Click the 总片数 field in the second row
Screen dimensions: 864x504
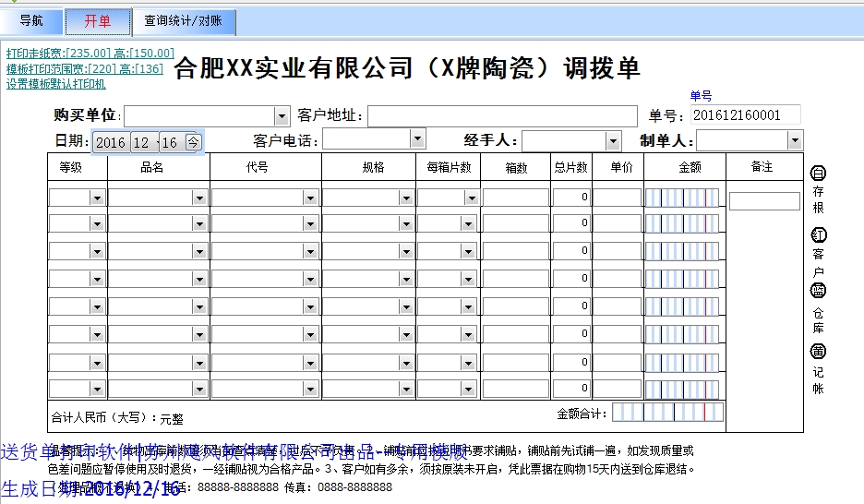(571, 223)
